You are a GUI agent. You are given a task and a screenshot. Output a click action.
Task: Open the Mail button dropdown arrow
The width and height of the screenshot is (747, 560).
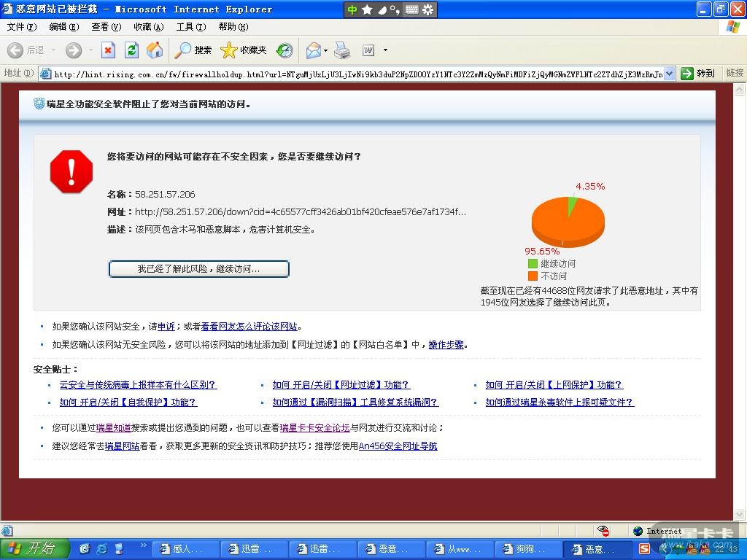pos(326,50)
